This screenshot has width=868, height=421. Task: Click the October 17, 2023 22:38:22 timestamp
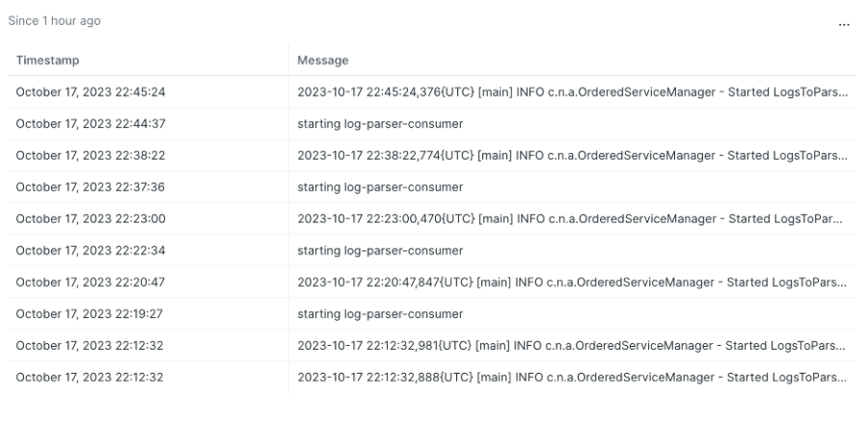(91, 155)
